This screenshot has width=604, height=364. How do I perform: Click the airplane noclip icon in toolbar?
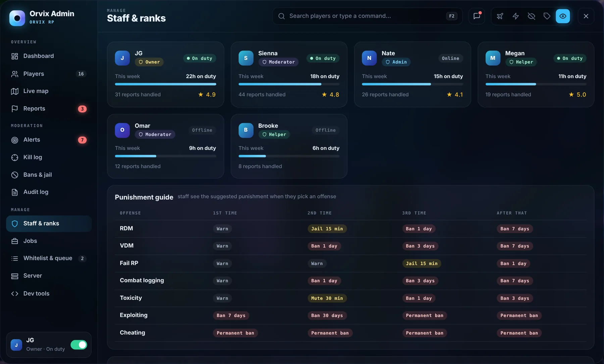(x=500, y=16)
